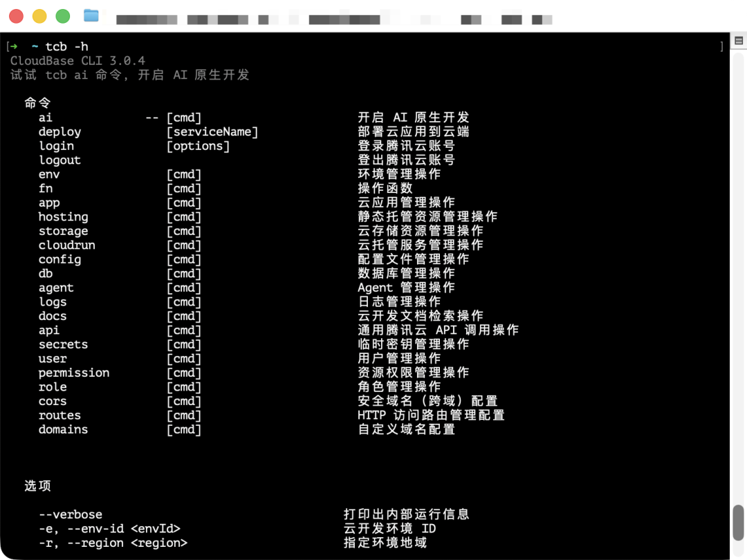Click the 'login' command name
Screen dimensions: 747x560
[x=56, y=146]
